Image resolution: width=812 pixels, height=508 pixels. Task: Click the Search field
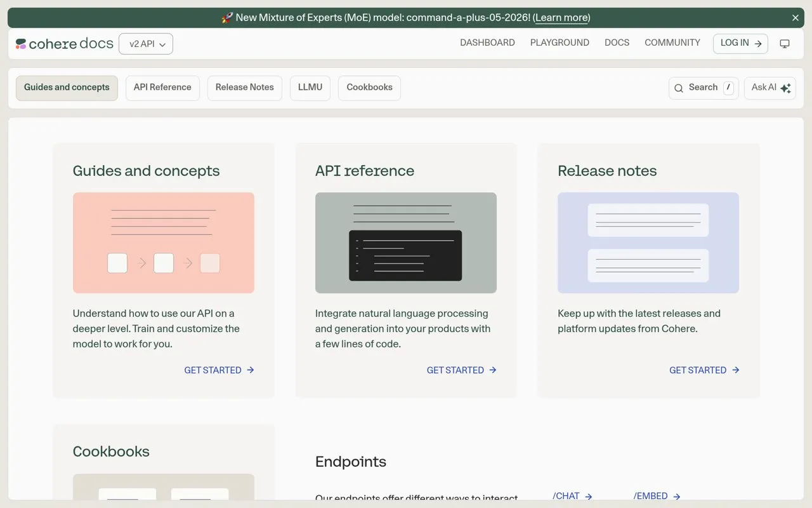704,88
